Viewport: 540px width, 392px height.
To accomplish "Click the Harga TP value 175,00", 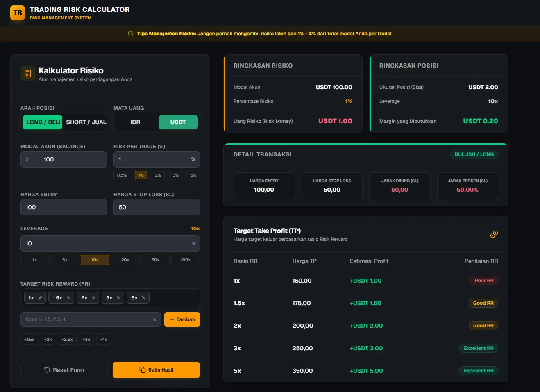I will pyautogui.click(x=302, y=303).
